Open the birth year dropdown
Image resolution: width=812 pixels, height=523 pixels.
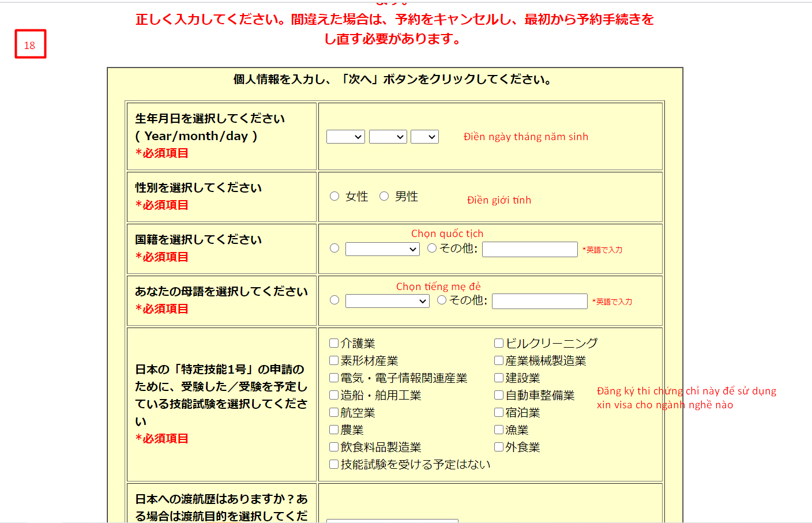[345, 137]
